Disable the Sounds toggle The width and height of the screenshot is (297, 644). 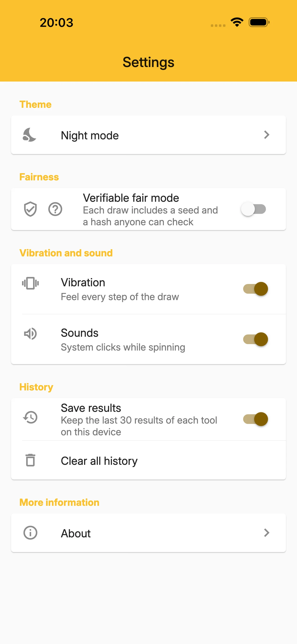point(256,339)
